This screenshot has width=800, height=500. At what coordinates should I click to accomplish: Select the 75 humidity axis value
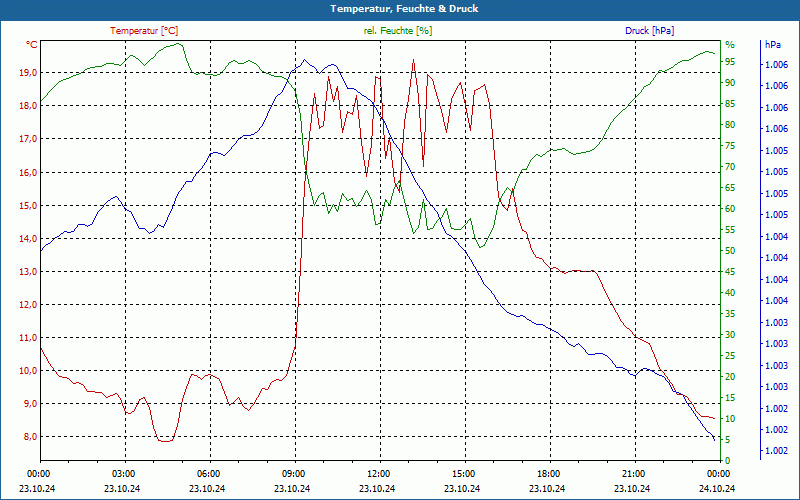730,146
